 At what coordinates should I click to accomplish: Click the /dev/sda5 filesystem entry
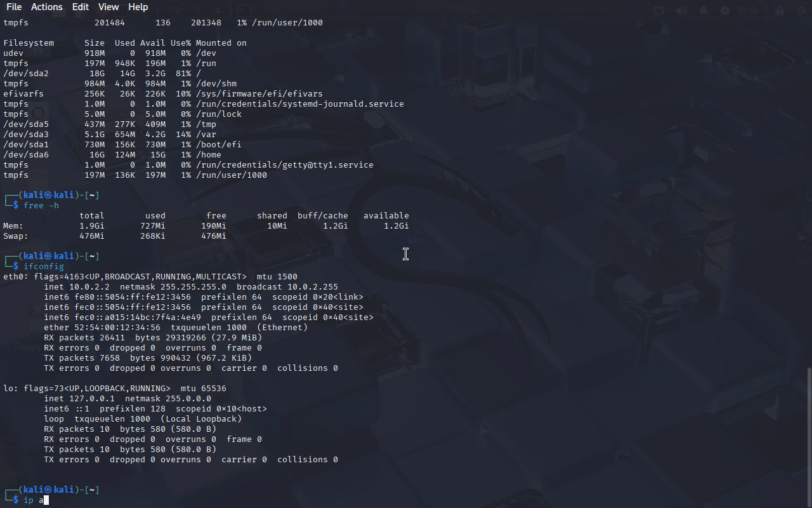[26, 124]
